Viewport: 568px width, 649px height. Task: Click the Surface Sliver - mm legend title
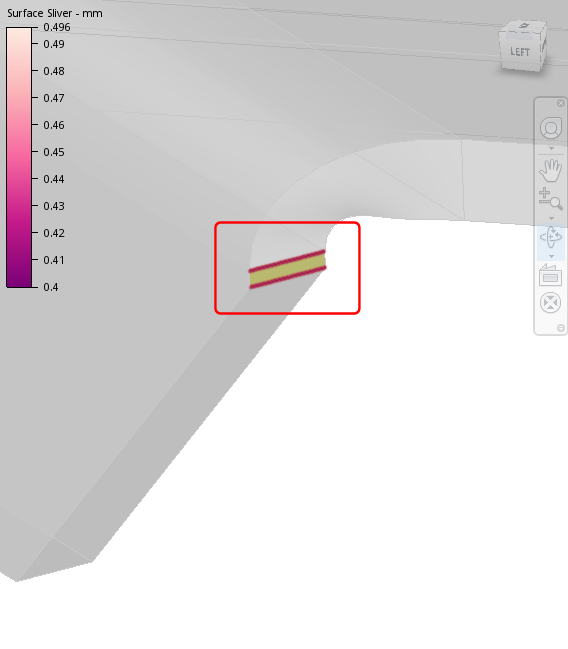click(x=55, y=13)
